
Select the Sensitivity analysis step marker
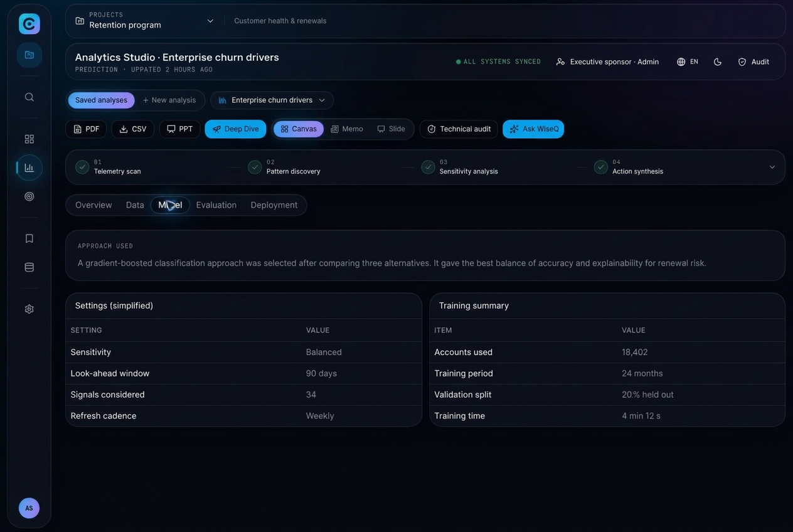pyautogui.click(x=428, y=167)
